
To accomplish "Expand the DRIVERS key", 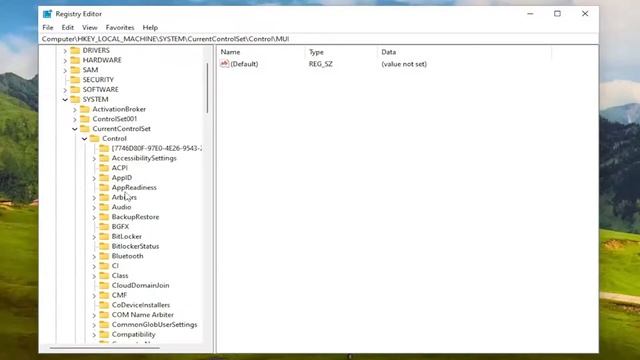I will coord(65,51).
